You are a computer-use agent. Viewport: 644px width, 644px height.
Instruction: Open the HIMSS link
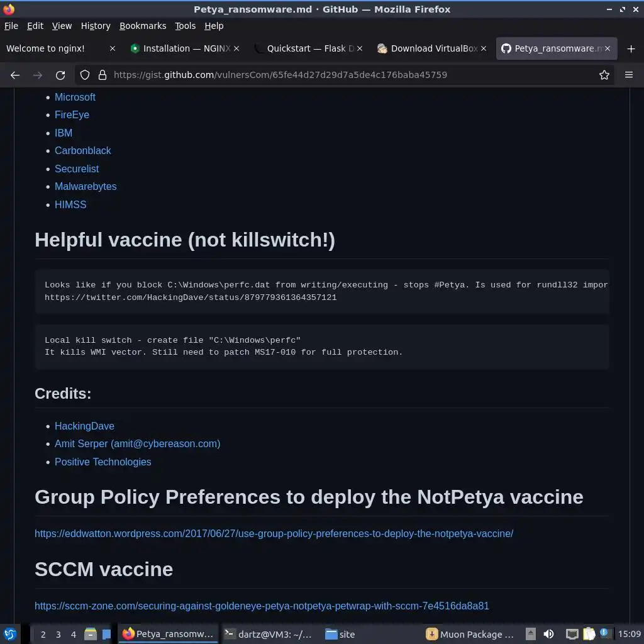click(x=70, y=204)
